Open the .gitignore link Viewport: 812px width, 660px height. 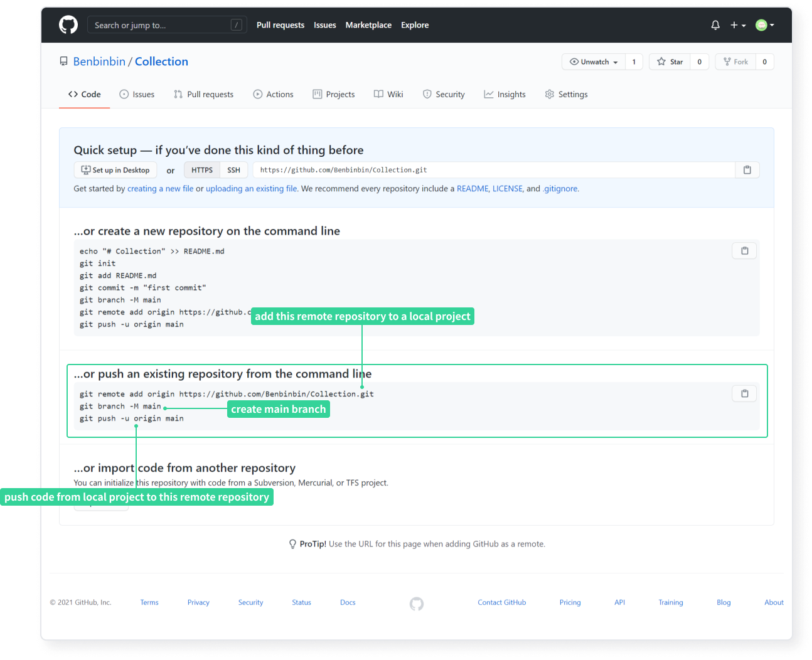560,189
